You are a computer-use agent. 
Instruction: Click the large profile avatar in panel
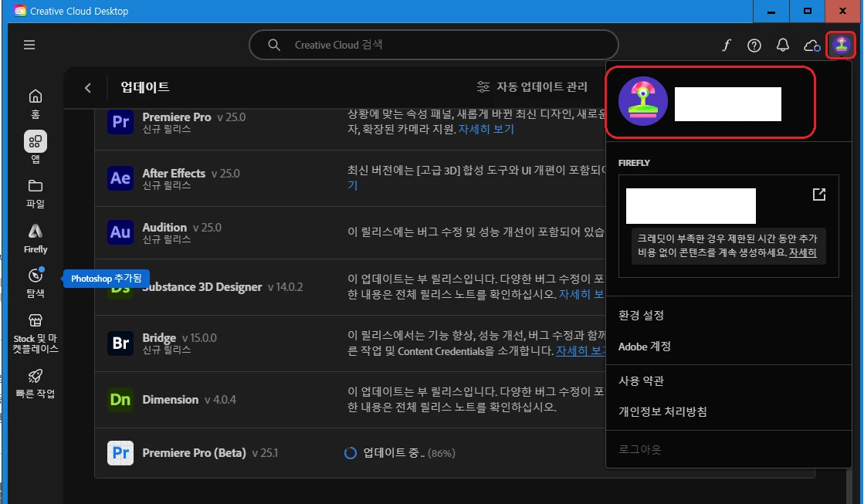pos(643,101)
